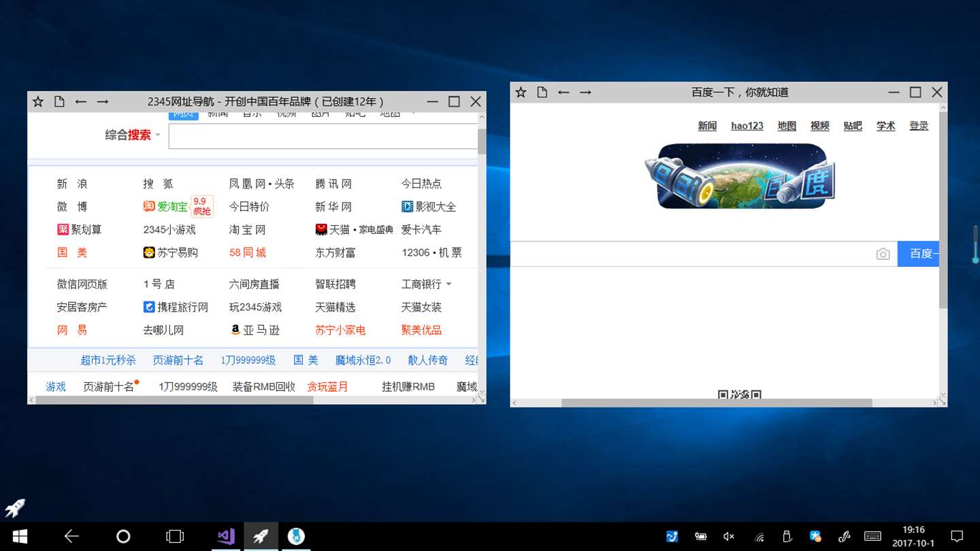Open the 58同城 link
This screenshot has height=551, width=980.
[248, 252]
